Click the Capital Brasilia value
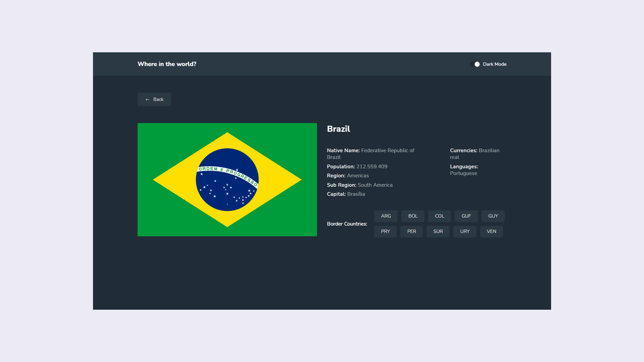The width and height of the screenshot is (644, 362). coord(356,194)
